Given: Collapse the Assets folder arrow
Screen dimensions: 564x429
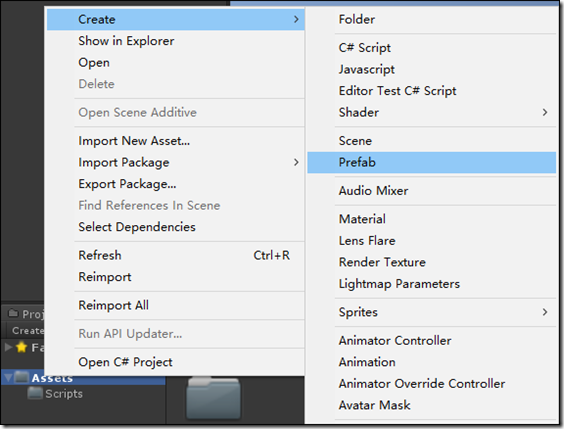Looking at the screenshot, I should click(x=8, y=378).
